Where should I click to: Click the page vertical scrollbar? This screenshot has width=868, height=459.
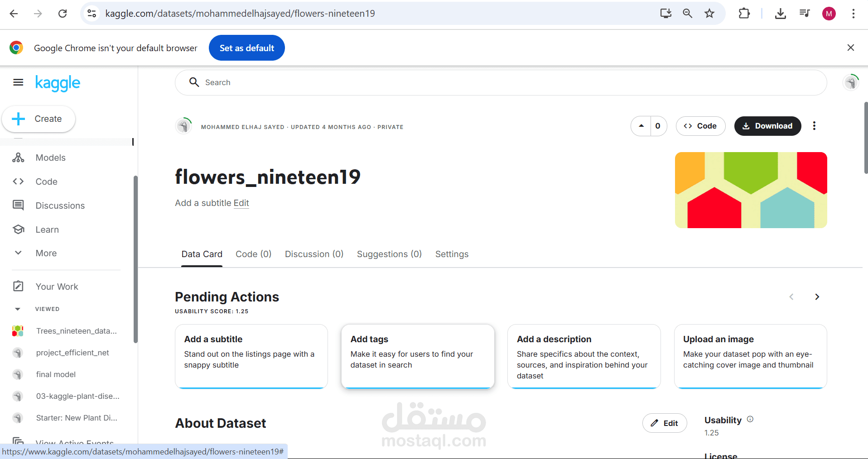coord(866,138)
